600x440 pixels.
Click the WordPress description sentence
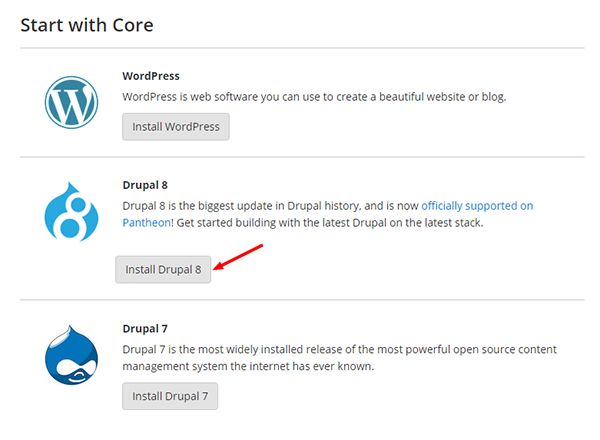click(314, 97)
